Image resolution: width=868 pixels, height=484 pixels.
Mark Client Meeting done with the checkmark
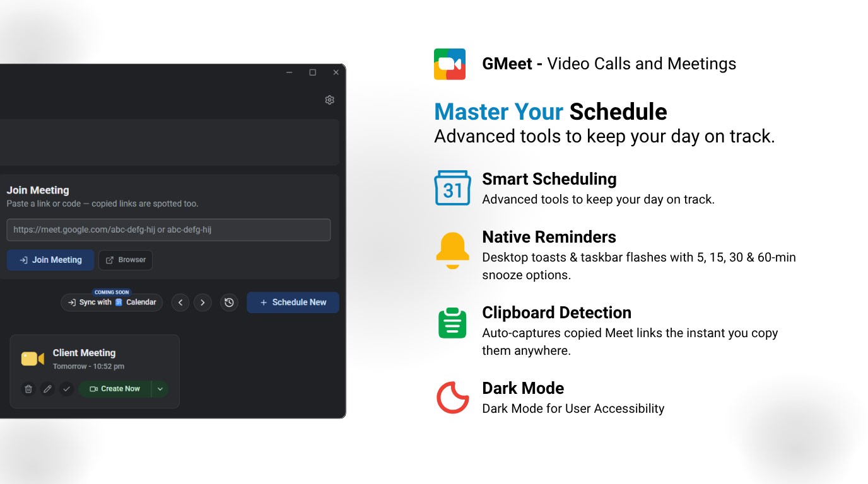[x=67, y=389]
